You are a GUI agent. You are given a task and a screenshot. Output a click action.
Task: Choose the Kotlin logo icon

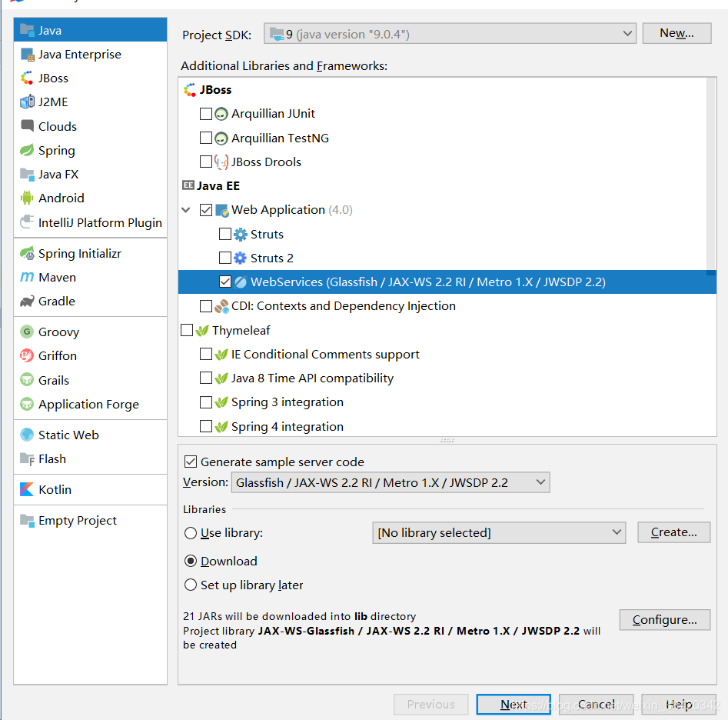(x=27, y=489)
